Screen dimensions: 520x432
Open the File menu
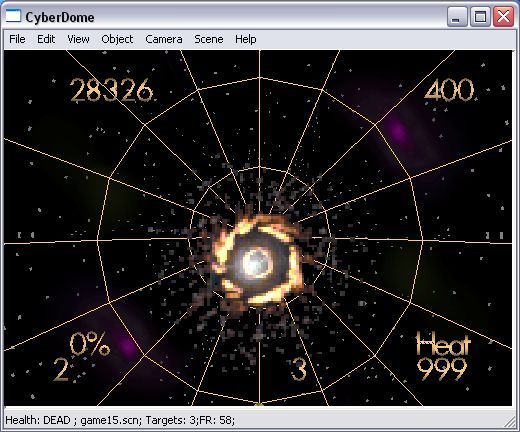point(17,39)
